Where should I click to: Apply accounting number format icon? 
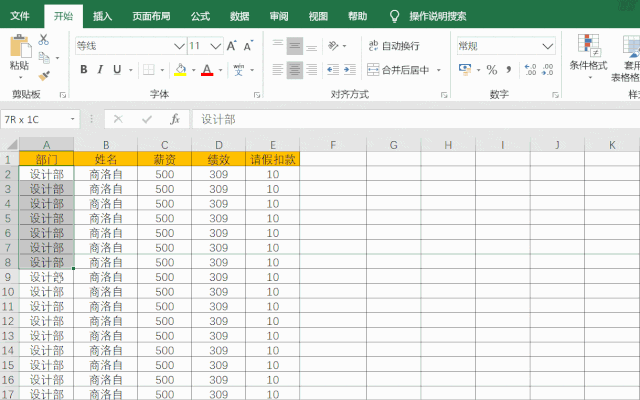(x=465, y=69)
